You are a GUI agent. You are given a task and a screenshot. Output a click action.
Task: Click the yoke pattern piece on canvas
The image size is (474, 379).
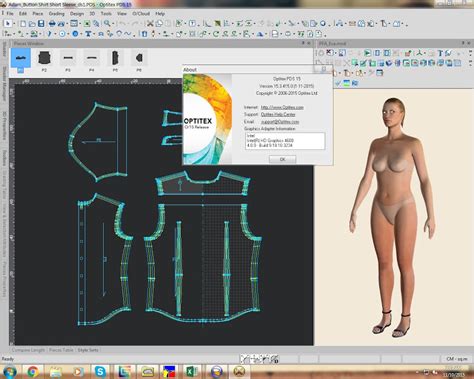[202, 183]
